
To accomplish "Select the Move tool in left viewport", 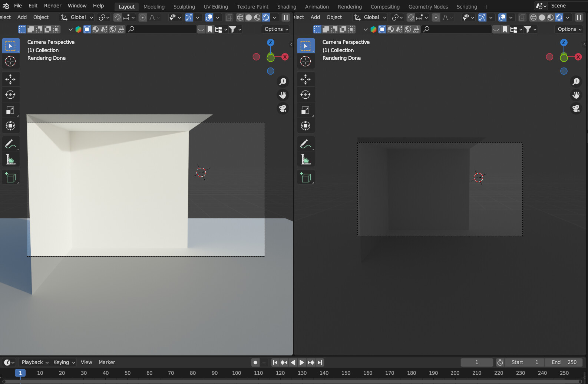I will 10,79.
